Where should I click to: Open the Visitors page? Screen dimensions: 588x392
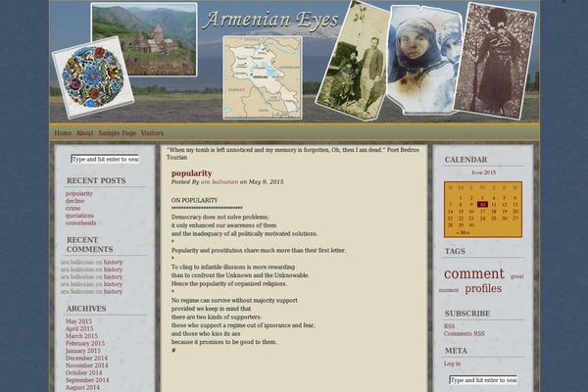click(x=152, y=133)
